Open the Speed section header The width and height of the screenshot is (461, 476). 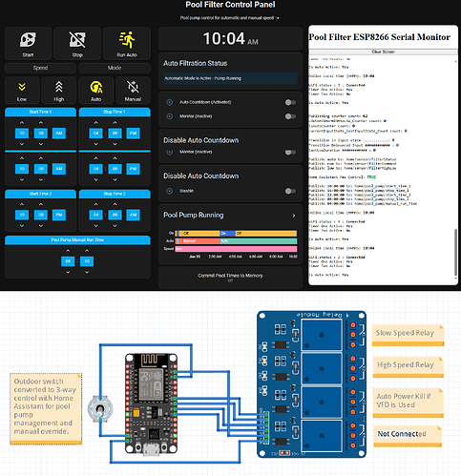coord(40,68)
